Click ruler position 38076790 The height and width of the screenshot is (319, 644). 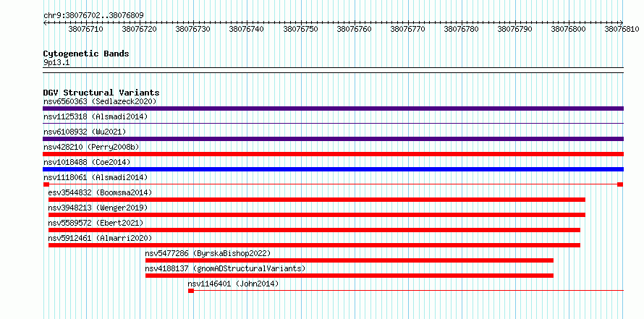tap(514, 30)
